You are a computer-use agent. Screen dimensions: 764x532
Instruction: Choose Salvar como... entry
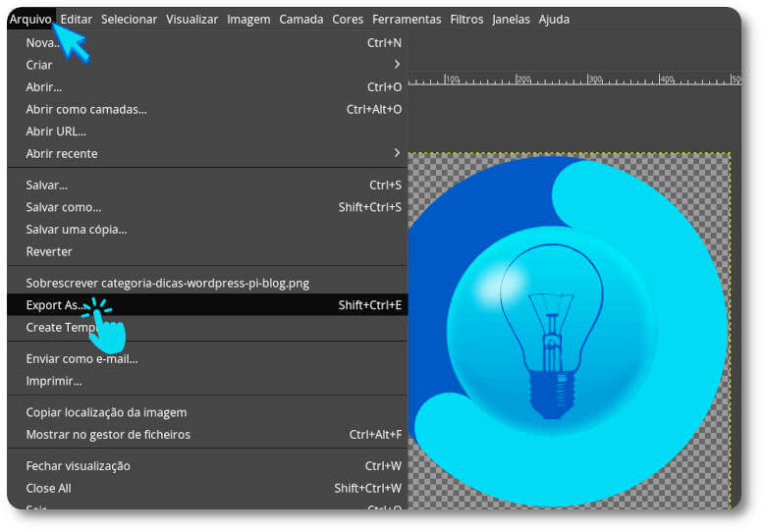tap(207, 207)
